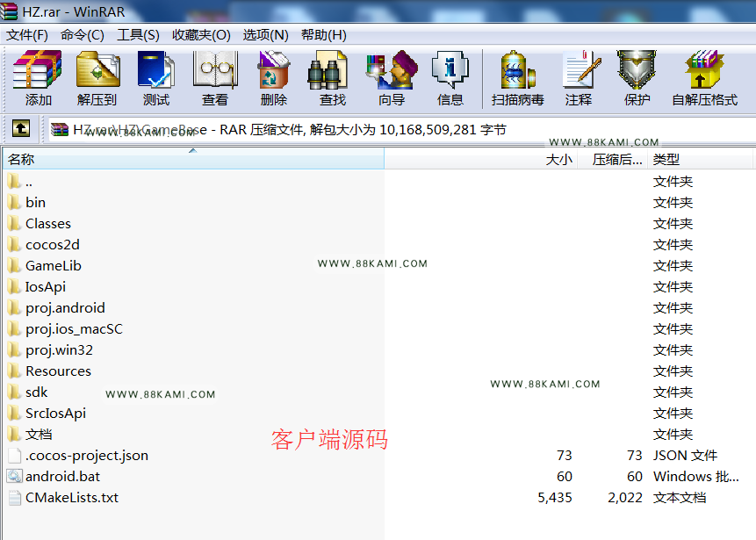
Task: Sort by Type (类型) column header
Action: coord(700,159)
